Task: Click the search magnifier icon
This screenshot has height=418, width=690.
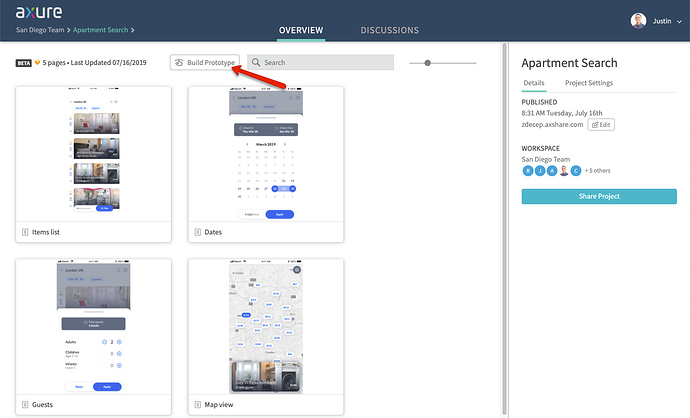Action: click(256, 62)
